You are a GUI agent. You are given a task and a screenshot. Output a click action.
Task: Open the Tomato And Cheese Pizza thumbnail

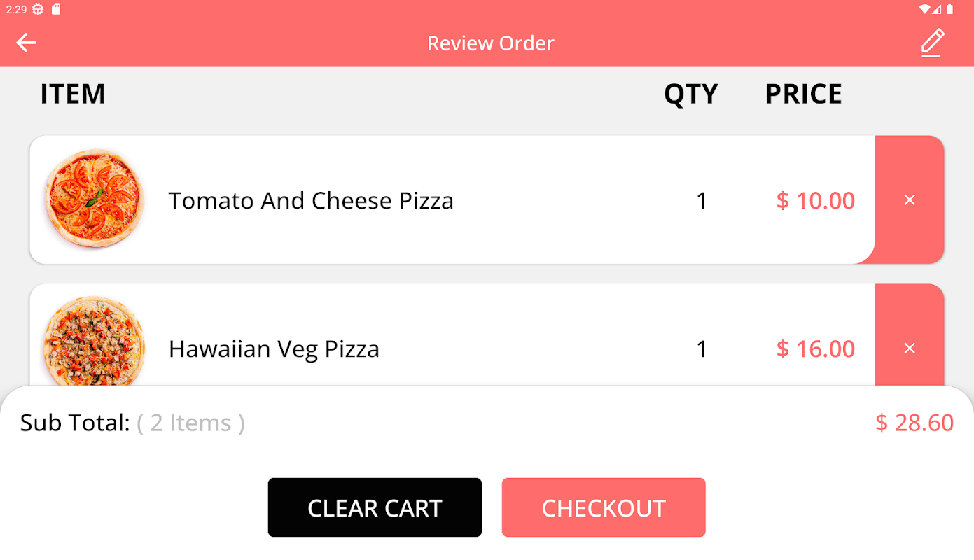(x=95, y=199)
